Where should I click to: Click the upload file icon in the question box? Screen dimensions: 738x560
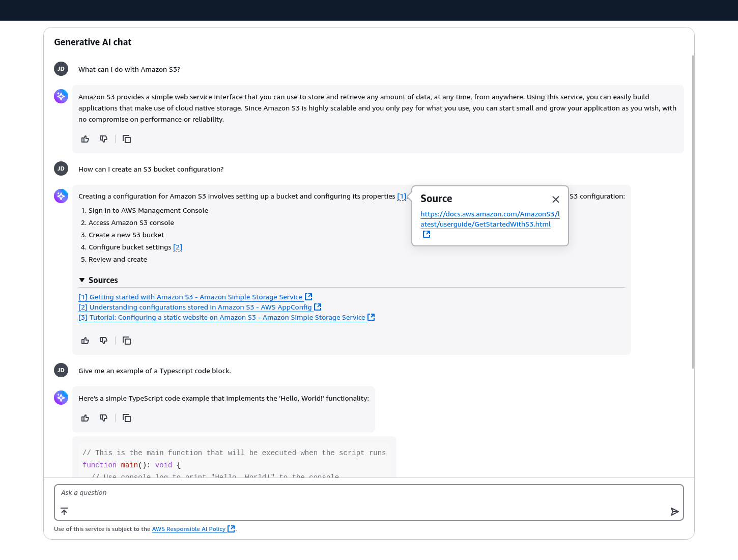click(x=64, y=511)
